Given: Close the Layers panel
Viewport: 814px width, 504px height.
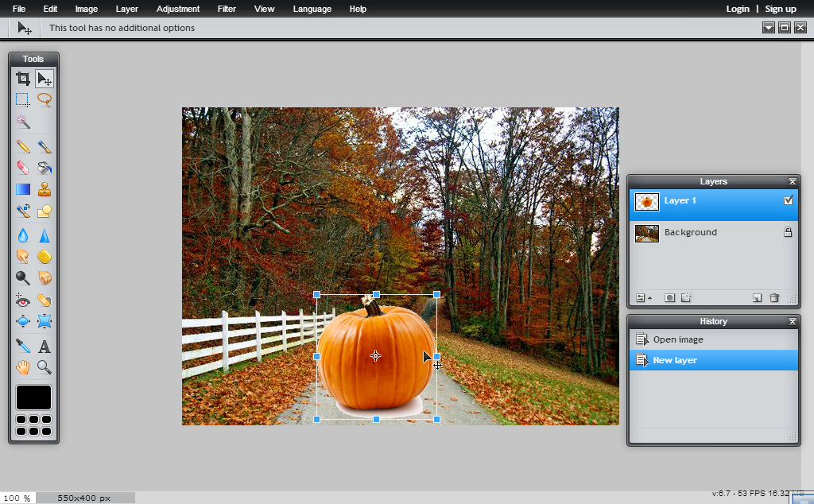Looking at the screenshot, I should coord(793,181).
